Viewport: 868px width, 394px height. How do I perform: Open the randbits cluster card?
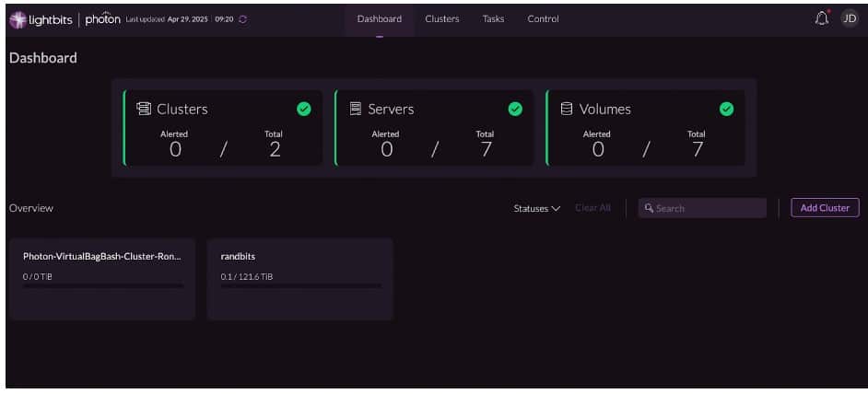tap(299, 279)
